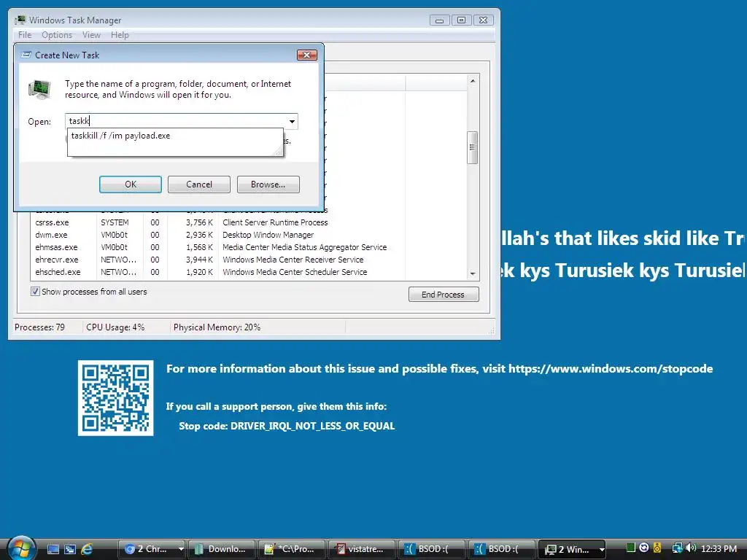The height and width of the screenshot is (560, 747).
Task: Click the CPU Usage: 4% status entry
Action: (115, 327)
